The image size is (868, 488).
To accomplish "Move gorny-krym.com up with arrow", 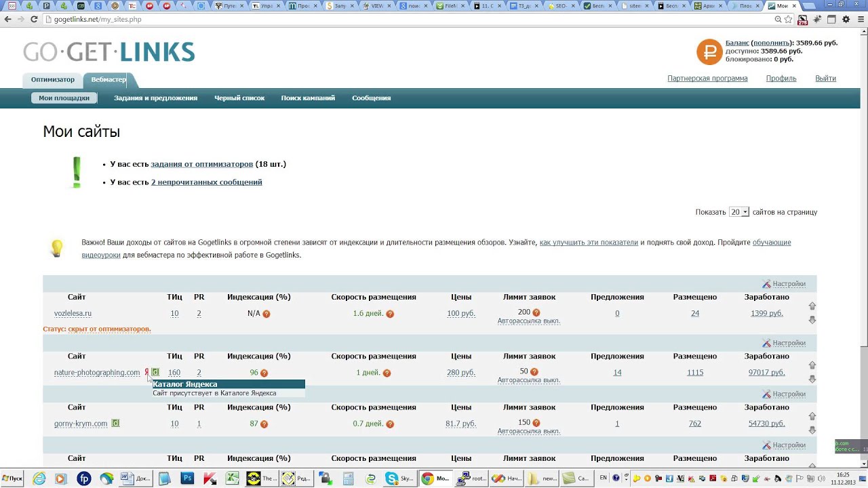I will [x=812, y=416].
